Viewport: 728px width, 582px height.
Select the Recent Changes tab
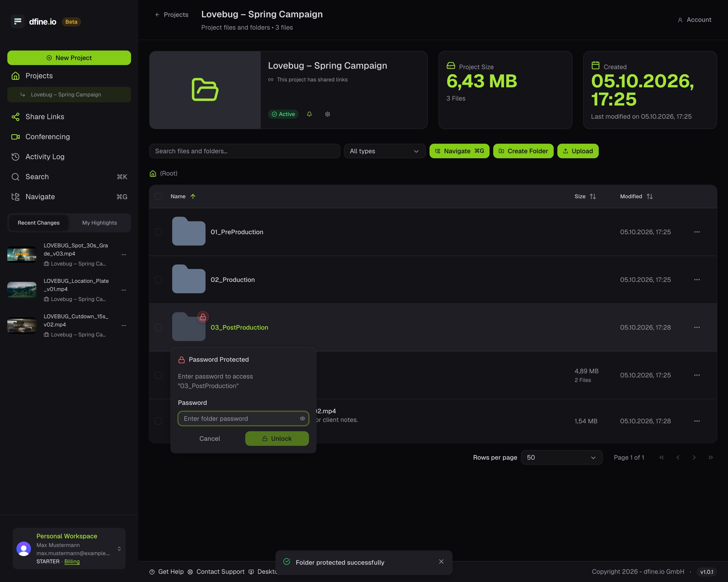(39, 223)
